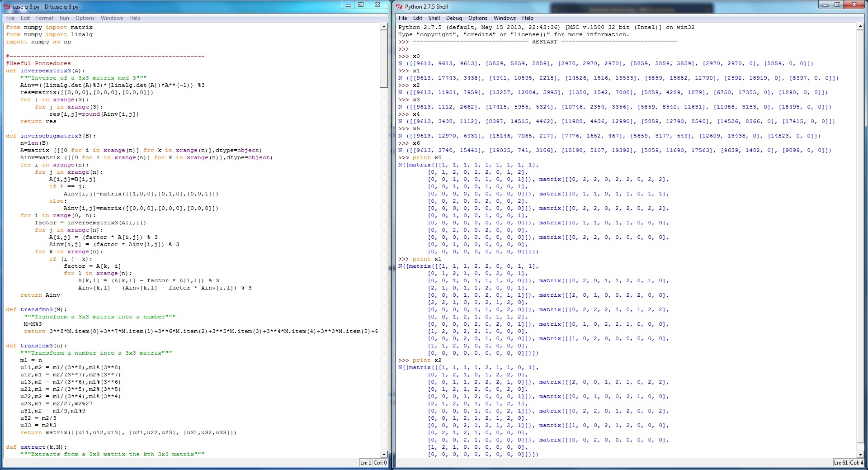The height and width of the screenshot is (470, 868).
Task: Open the Format menu in the editor
Action: click(45, 18)
